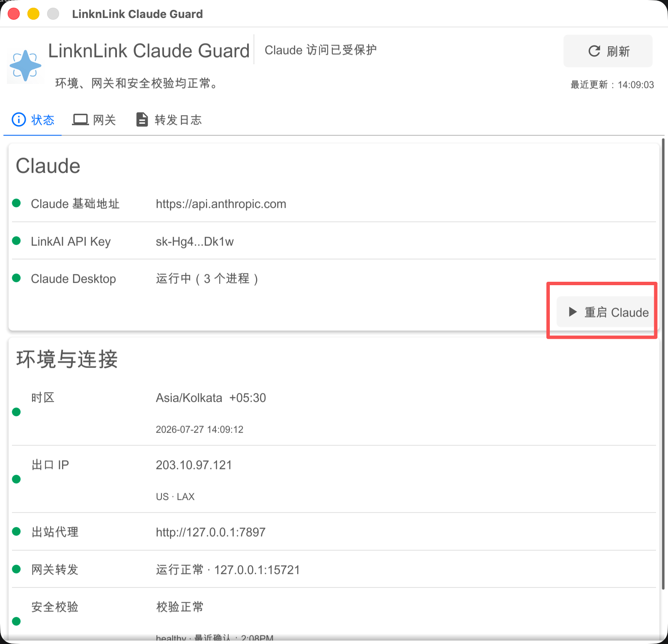Click the 最近更新：14:09:03 text
This screenshot has width=668, height=644.
pyautogui.click(x=612, y=85)
